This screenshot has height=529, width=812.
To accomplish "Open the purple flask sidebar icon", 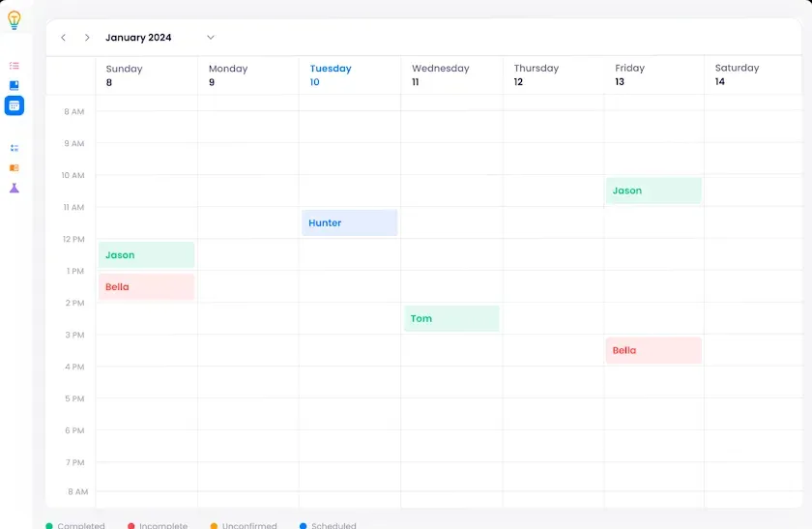I will pyautogui.click(x=14, y=188).
